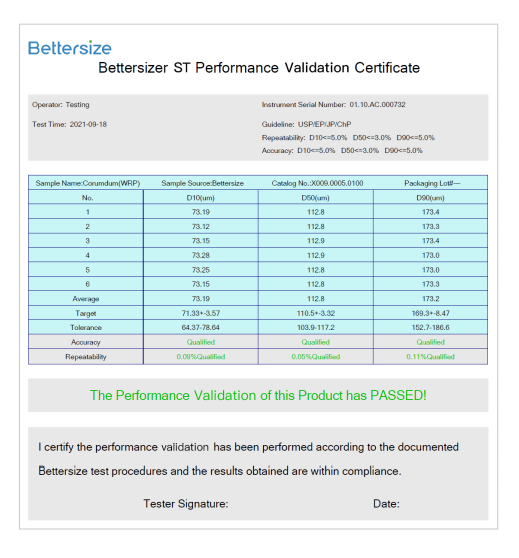Select the Operator: Testing field
This screenshot has width=519, height=558.
click(61, 105)
